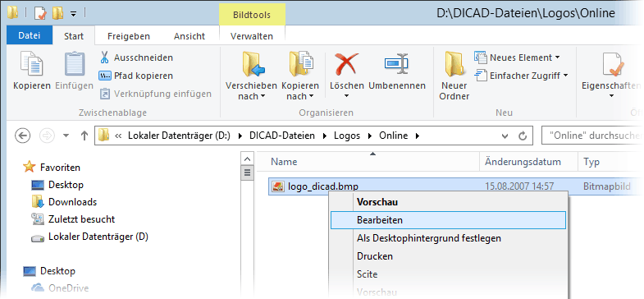Click the refresh icon in address bar
This screenshot has height=299, width=644.
click(523, 136)
